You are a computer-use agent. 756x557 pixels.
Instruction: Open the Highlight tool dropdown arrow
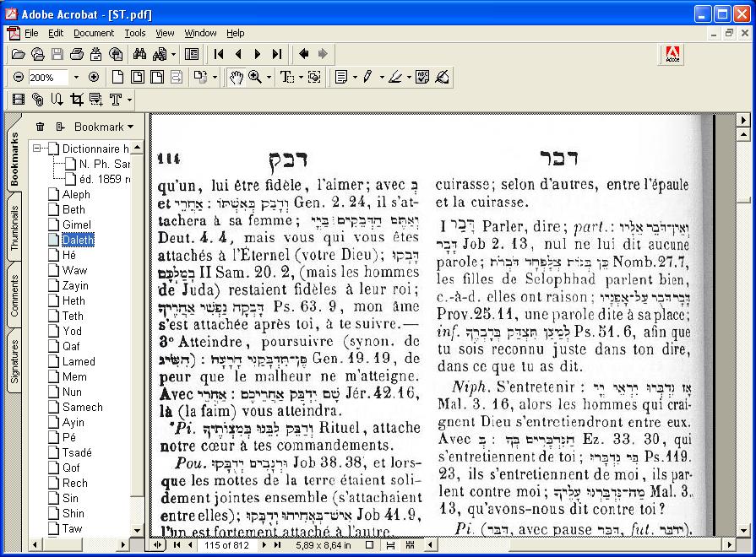409,77
